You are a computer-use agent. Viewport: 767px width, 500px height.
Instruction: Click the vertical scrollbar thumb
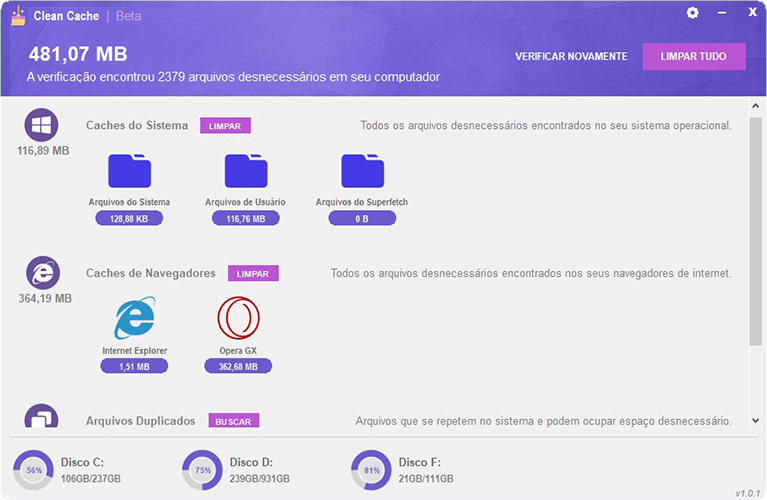755,231
